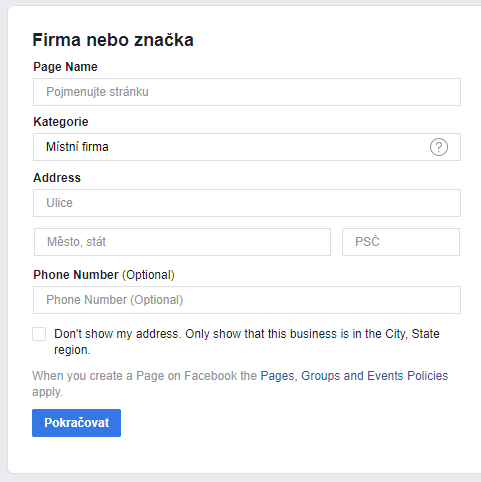
Task: Click Pokračovat to continue
Action: point(76,423)
